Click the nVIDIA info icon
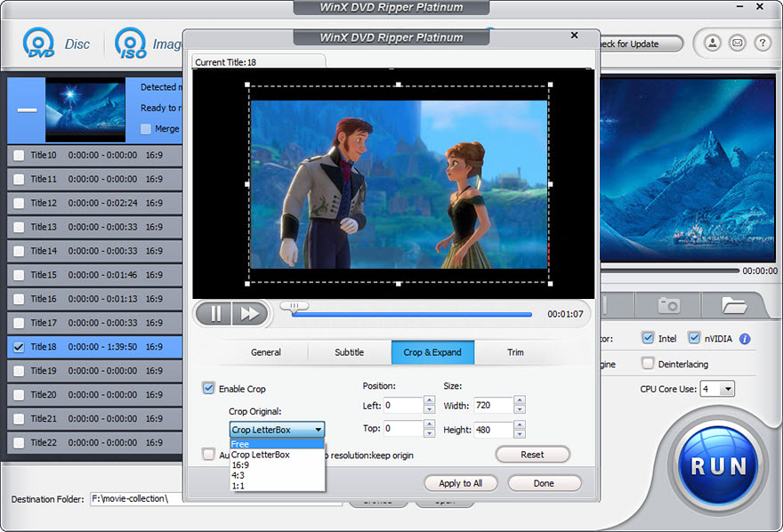 pos(745,338)
